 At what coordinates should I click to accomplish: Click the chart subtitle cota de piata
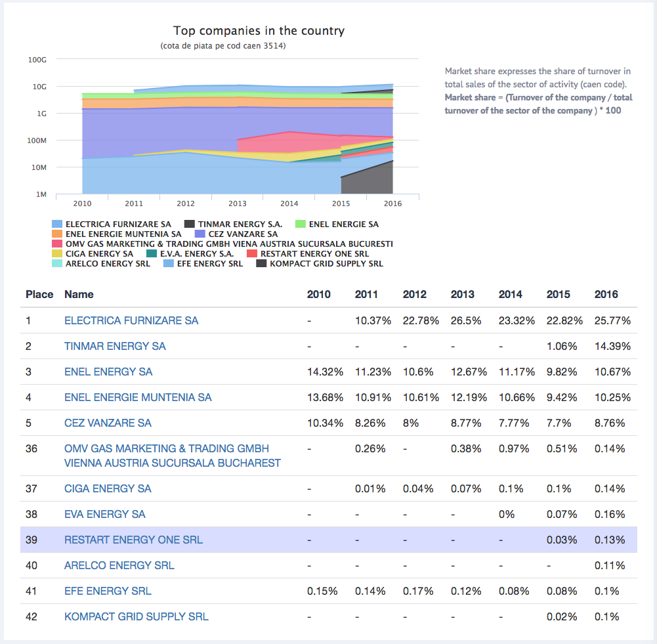pos(223,46)
